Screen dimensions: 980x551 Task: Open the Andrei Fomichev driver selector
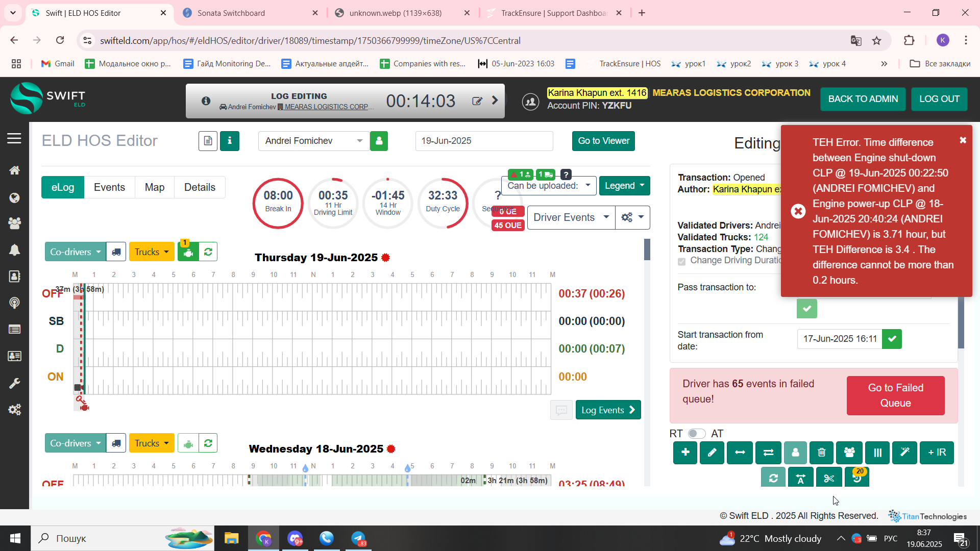tap(313, 141)
